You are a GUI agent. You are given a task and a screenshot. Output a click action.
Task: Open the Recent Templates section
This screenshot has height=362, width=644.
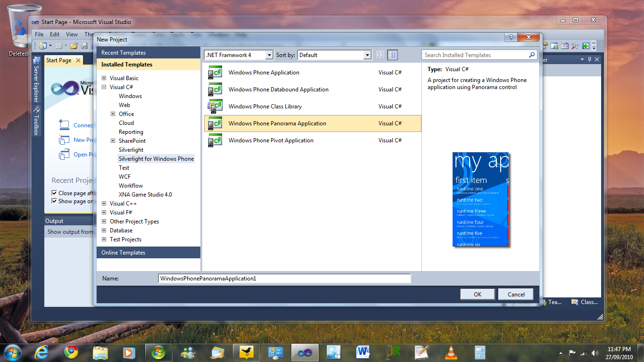[x=149, y=53]
